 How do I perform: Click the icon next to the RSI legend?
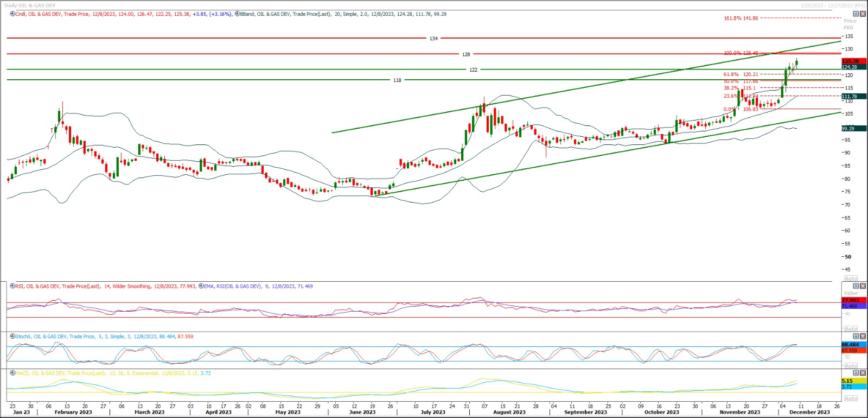tap(12, 286)
